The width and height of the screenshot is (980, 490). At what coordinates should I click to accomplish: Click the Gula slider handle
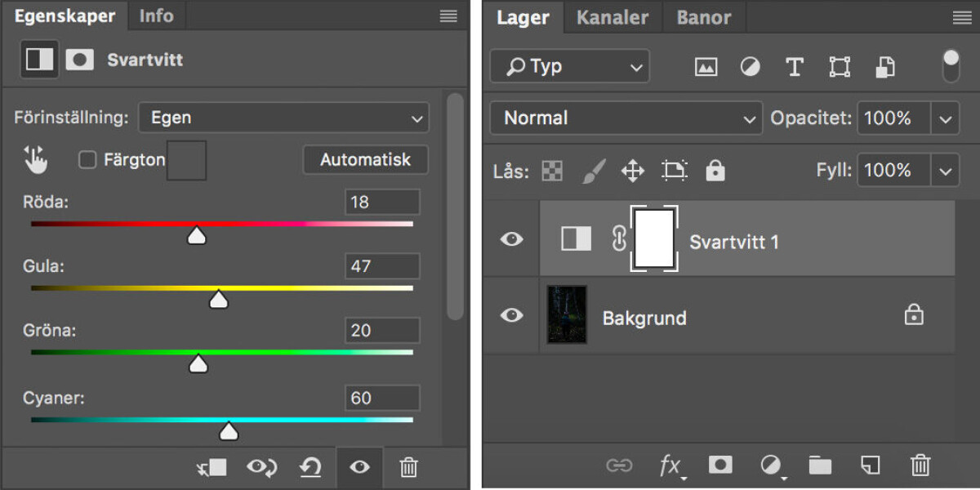(218, 300)
